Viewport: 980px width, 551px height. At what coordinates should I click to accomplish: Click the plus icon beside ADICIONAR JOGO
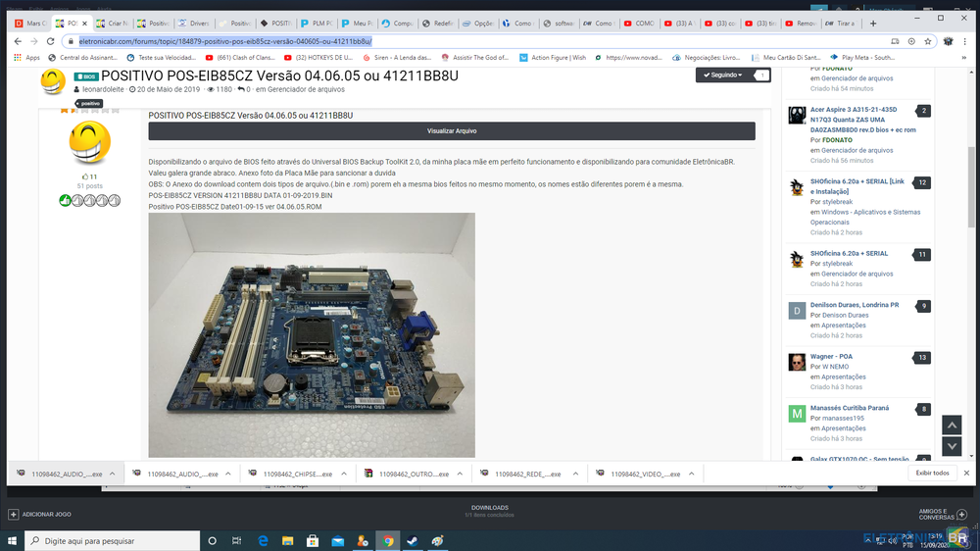pyautogui.click(x=13, y=514)
